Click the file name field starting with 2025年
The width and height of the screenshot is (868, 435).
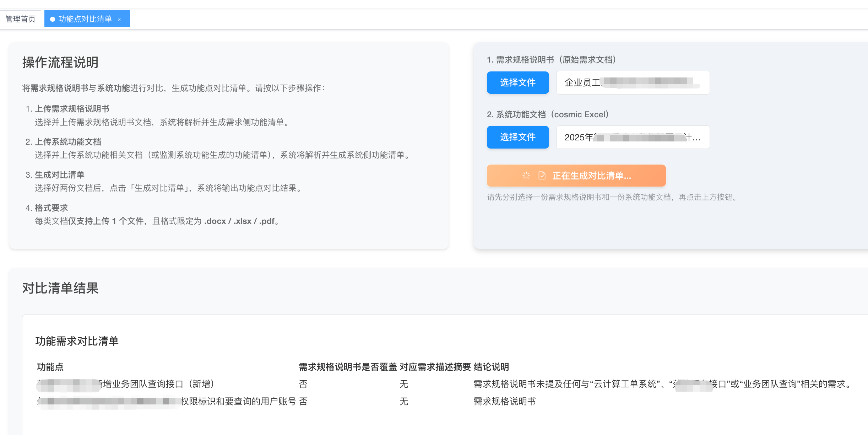coord(633,137)
